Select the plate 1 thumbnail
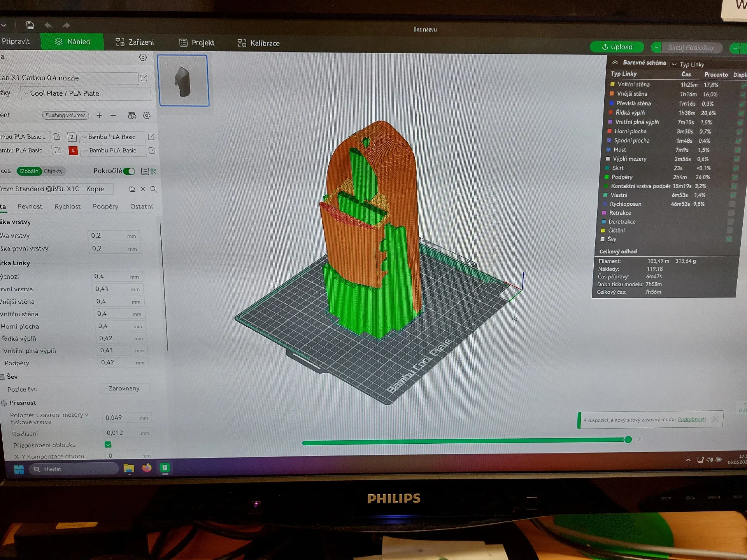The image size is (747, 560). [x=183, y=80]
